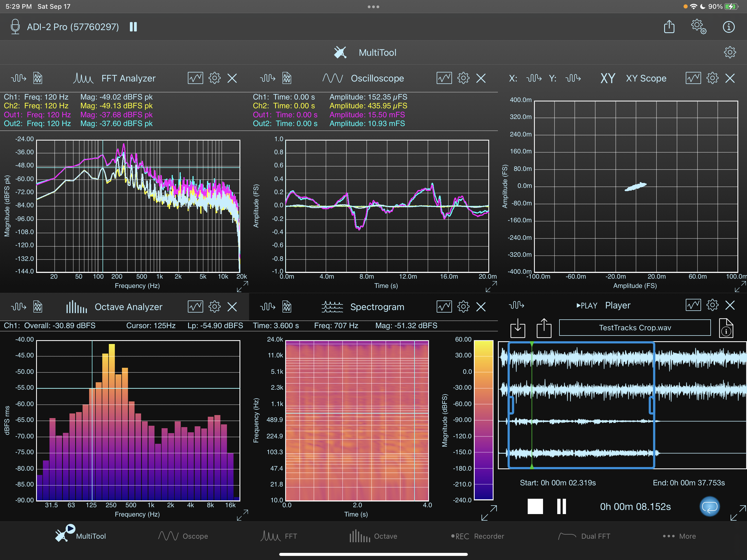Open Spectrogram file source icon
Viewport: 747px width, 560px height.
click(x=287, y=307)
